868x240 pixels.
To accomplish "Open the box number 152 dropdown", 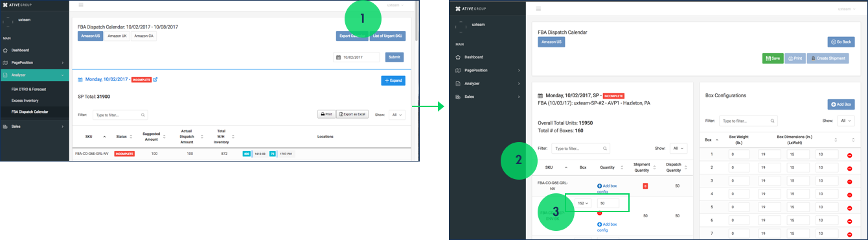I will tap(584, 203).
